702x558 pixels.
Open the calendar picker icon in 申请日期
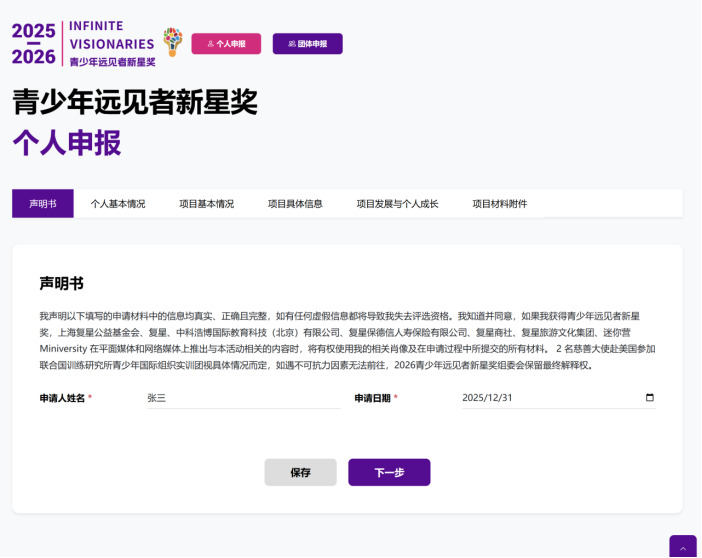point(650,397)
